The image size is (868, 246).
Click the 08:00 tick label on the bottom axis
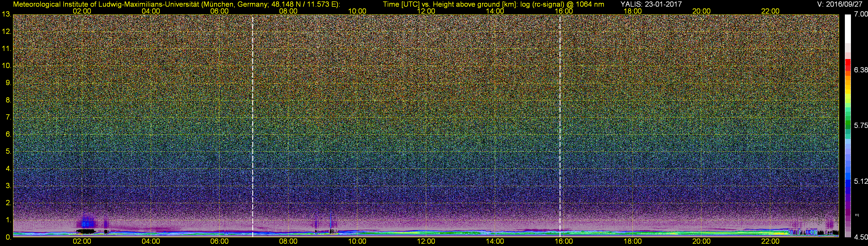point(288,241)
